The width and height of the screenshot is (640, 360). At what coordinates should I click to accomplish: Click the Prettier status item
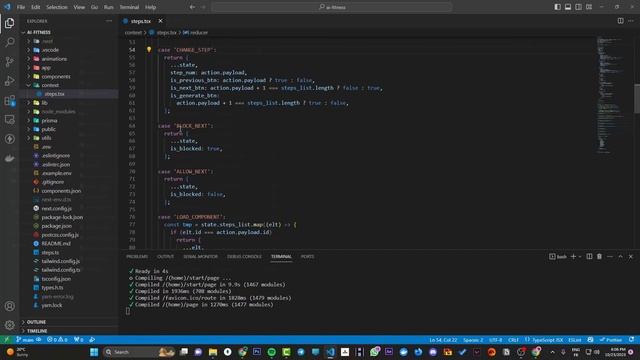point(611,340)
